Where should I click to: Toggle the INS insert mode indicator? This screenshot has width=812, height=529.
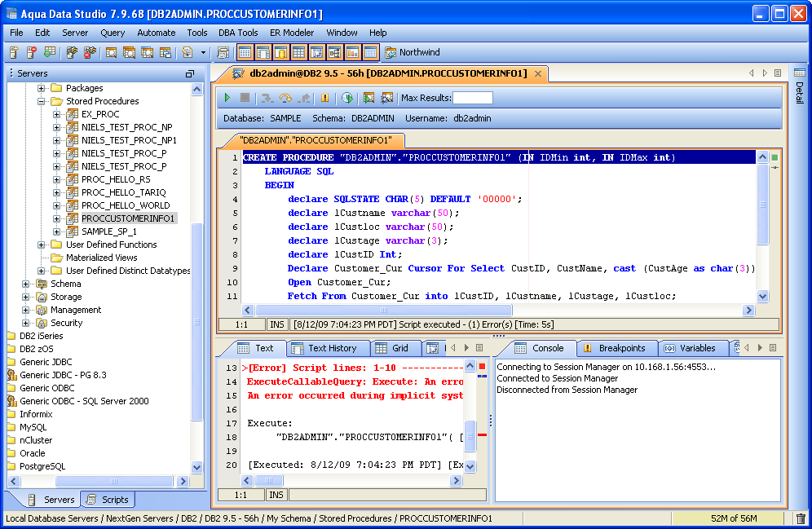point(277,324)
